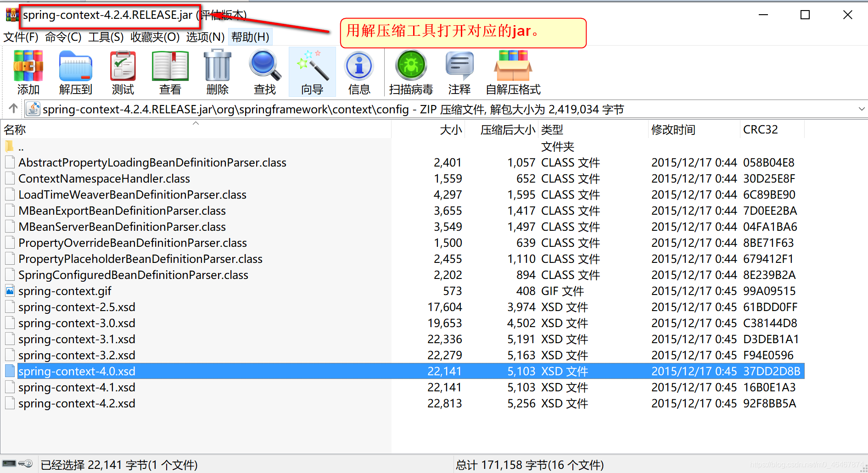The height and width of the screenshot is (473, 868).
Task: Maximize the WinRAR window
Action: (x=805, y=15)
